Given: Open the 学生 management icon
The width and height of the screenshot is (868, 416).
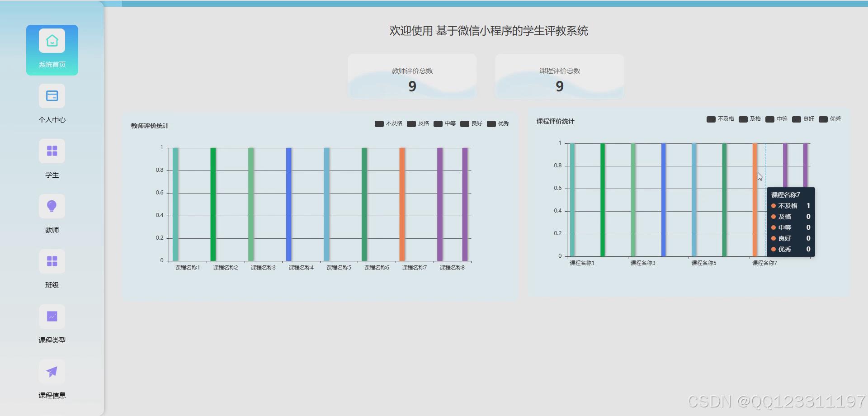Looking at the screenshot, I should point(52,151).
